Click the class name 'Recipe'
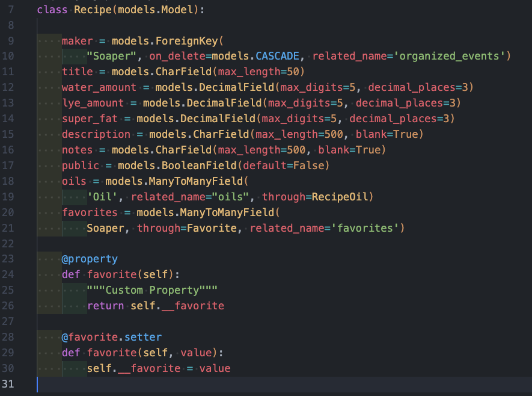Image resolution: width=532 pixels, height=396 pixels. [93, 10]
